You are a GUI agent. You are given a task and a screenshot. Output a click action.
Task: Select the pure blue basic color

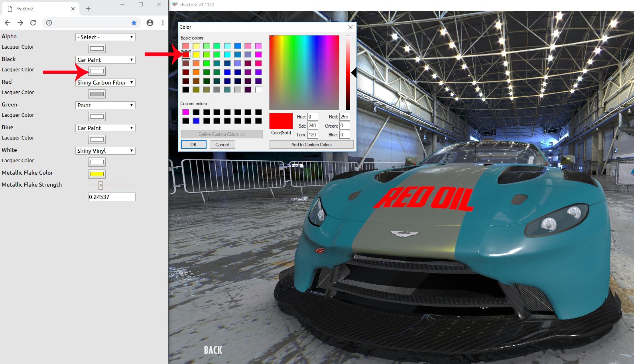(x=227, y=72)
